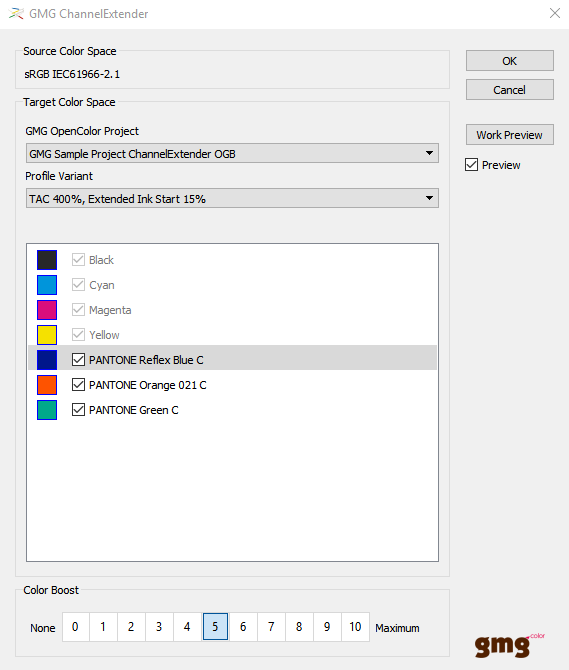Click the Maximum label in Color Boost

(397, 628)
